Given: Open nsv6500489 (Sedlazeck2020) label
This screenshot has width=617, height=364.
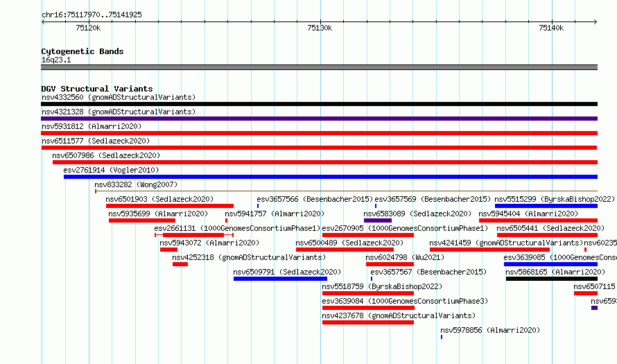Looking at the screenshot, I should pyautogui.click(x=349, y=243).
